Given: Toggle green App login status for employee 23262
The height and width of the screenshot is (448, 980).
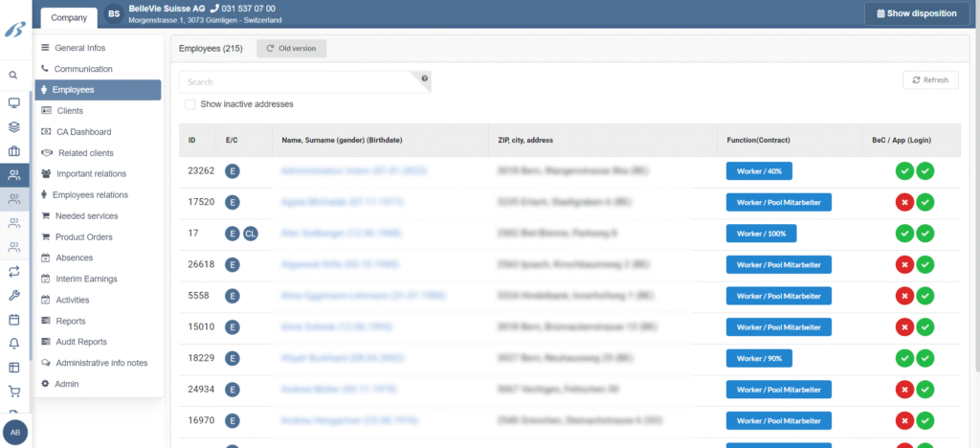Looking at the screenshot, I should pyautogui.click(x=924, y=171).
